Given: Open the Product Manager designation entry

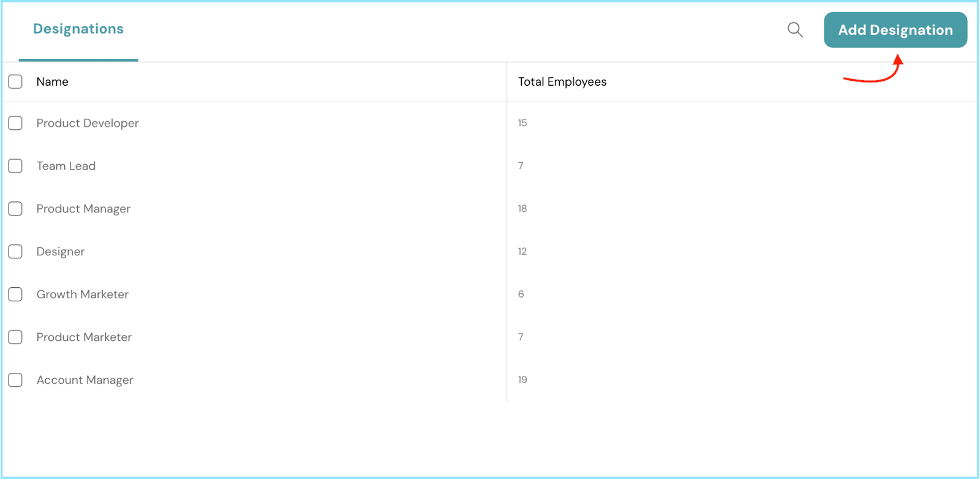Looking at the screenshot, I should click(x=83, y=209).
